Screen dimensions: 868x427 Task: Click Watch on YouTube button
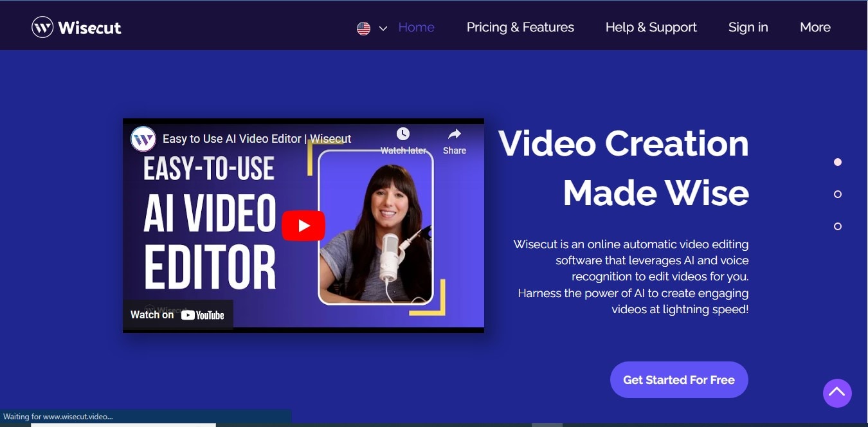pos(177,314)
